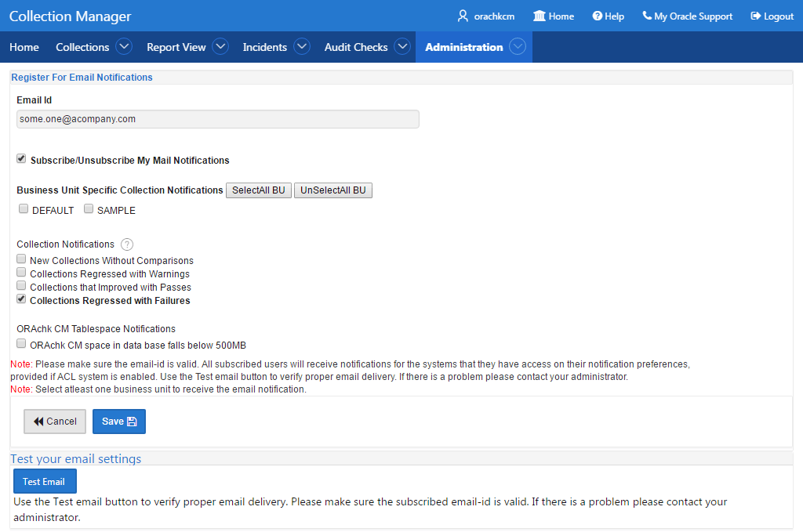Viewport: 803px width, 532px height.
Task: Click the rewind arrows icon on Cancel
Action: click(x=38, y=422)
